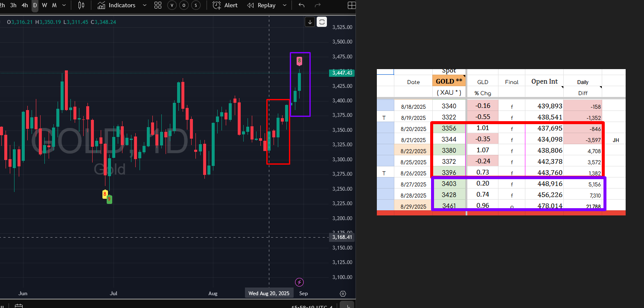The image size is (644, 308).
Task: Select the % change cell -0.55
Action: pyautogui.click(x=482, y=117)
